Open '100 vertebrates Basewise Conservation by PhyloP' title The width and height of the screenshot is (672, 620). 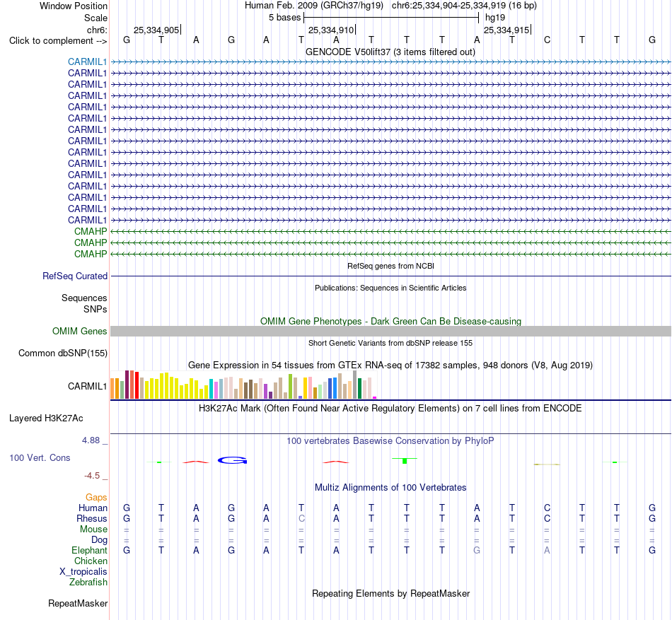(390, 441)
